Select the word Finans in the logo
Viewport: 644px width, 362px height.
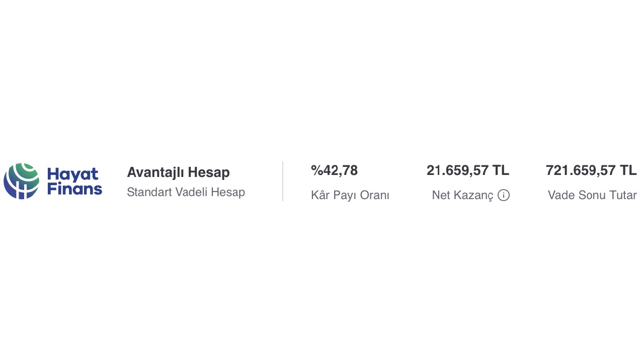(74, 189)
